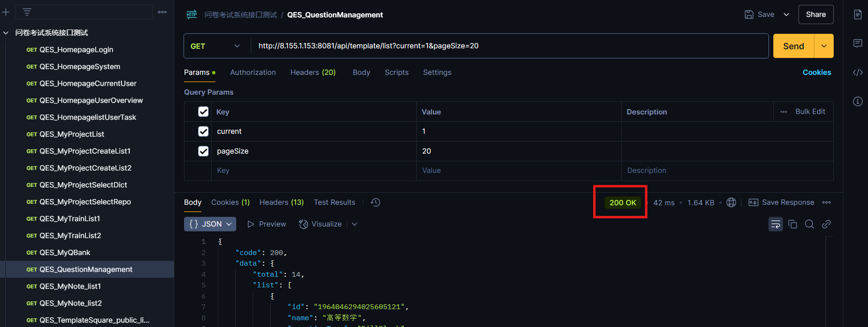868x327 pixels.
Task: Click the 200 OK status badge
Action: click(623, 202)
